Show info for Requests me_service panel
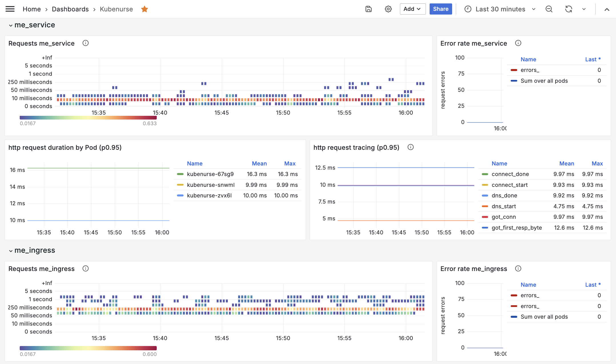The width and height of the screenshot is (616, 364). tap(85, 43)
